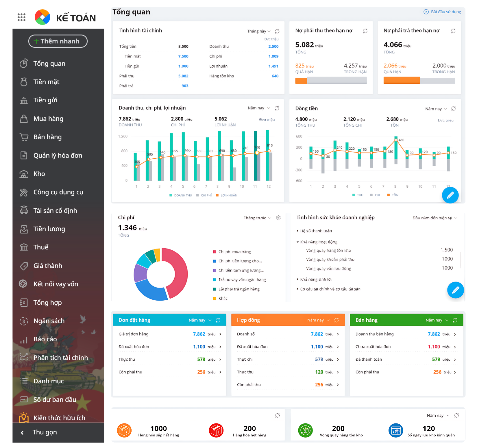Refresh Nợ phải thu theo hạn nợ

tap(365, 31)
